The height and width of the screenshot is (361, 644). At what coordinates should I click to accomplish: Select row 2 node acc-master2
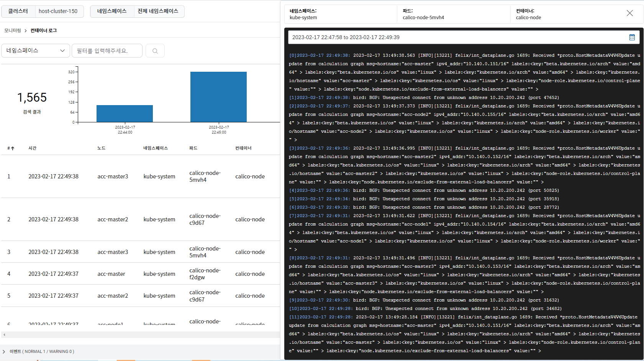click(113, 219)
